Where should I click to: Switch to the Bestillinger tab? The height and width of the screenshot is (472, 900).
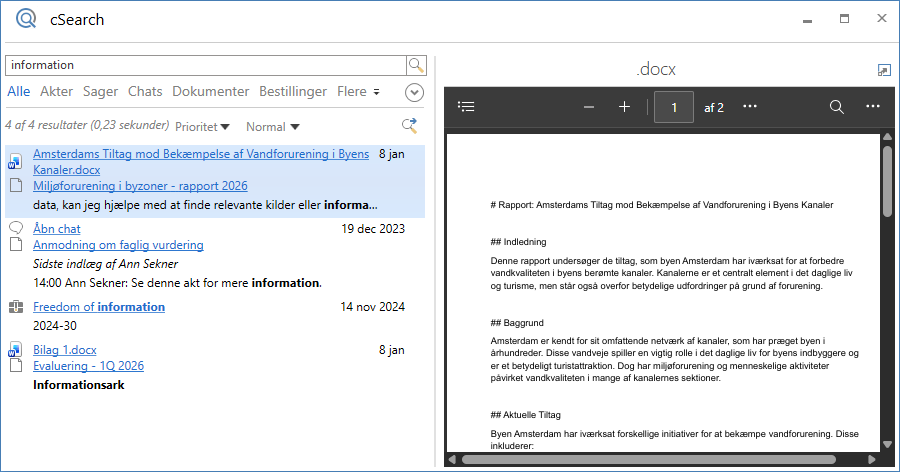pos(293,92)
